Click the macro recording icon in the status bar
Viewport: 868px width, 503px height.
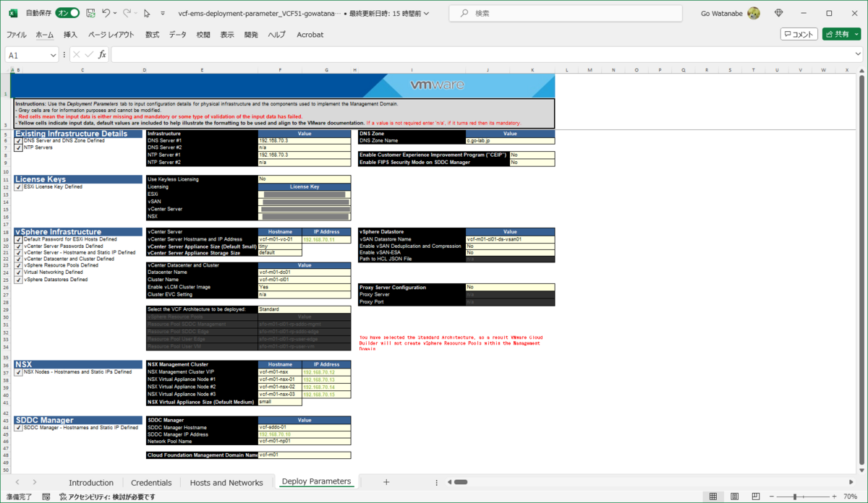pos(46,496)
